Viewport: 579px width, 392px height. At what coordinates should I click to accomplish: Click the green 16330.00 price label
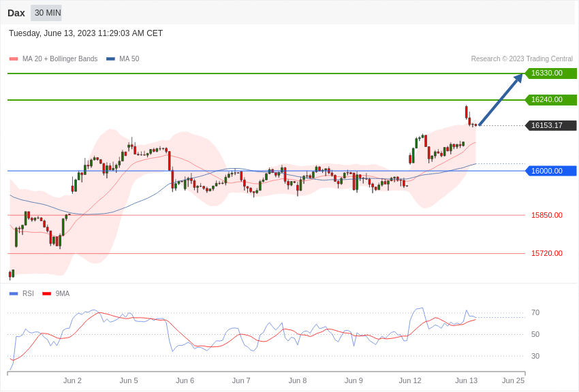tap(551, 73)
